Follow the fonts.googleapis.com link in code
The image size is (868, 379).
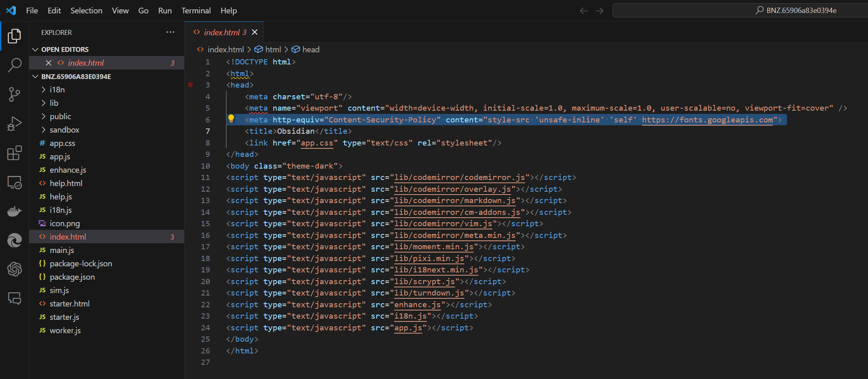click(x=707, y=120)
